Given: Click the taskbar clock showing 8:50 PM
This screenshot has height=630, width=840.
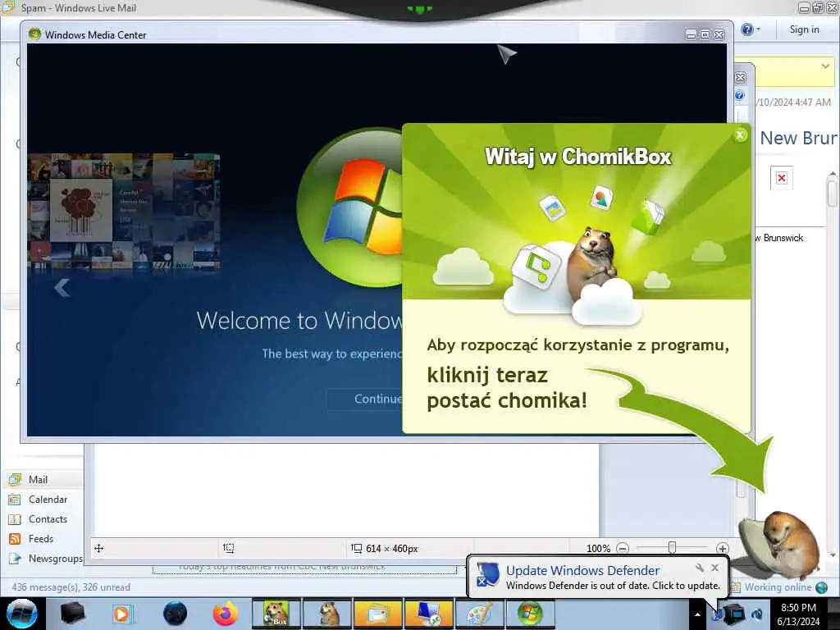Looking at the screenshot, I should (x=798, y=614).
